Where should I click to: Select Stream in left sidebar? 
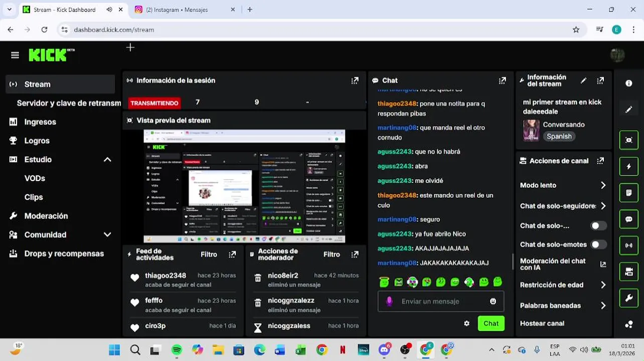click(60, 84)
